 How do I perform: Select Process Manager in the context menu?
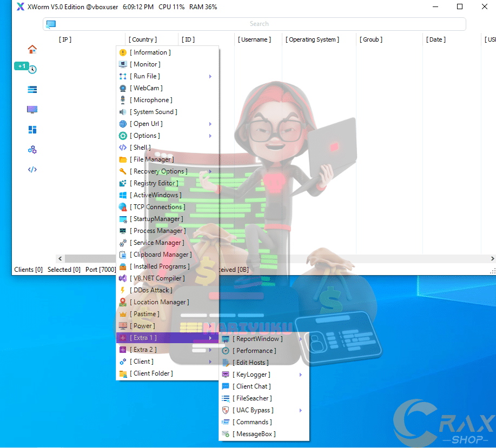157,231
